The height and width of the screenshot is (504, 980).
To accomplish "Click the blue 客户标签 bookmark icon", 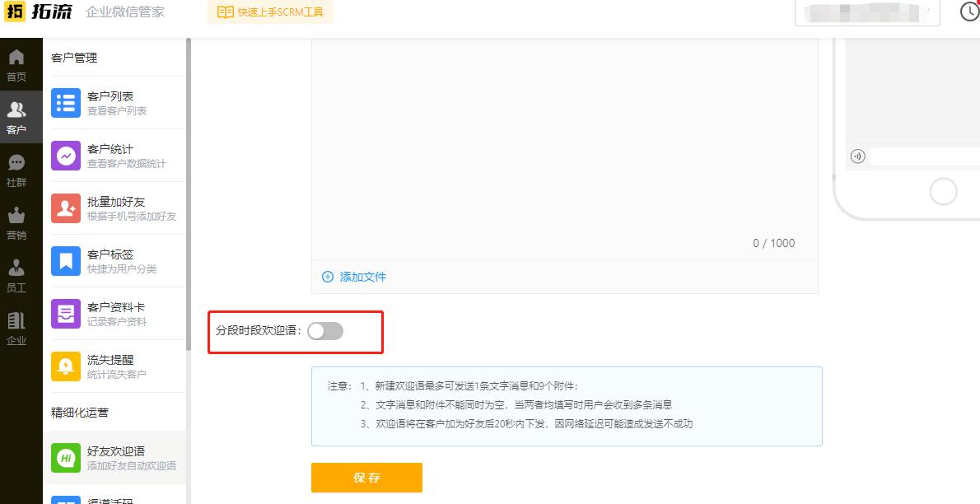I will point(65,260).
